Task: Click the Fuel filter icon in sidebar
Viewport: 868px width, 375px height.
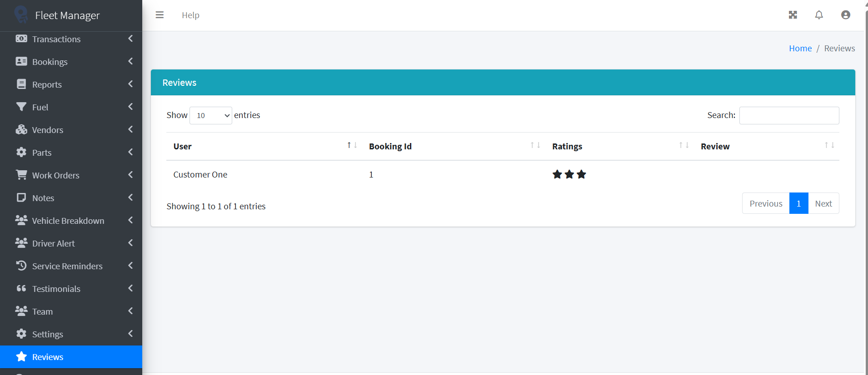Action: click(x=21, y=107)
